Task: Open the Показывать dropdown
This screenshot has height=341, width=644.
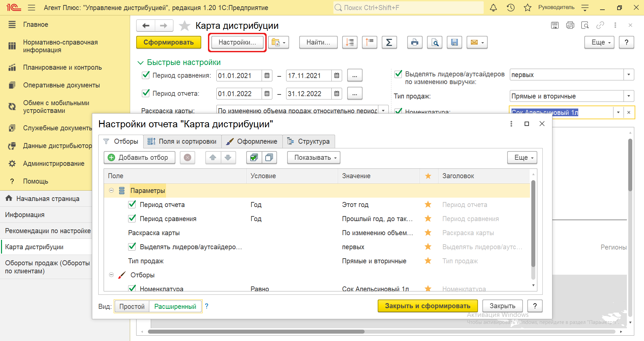Action: coord(314,157)
